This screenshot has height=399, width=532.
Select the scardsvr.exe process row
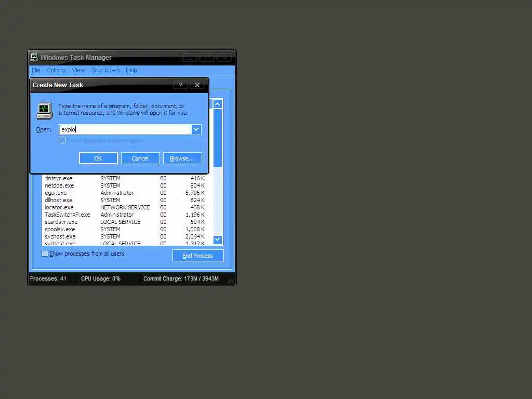tap(125, 222)
